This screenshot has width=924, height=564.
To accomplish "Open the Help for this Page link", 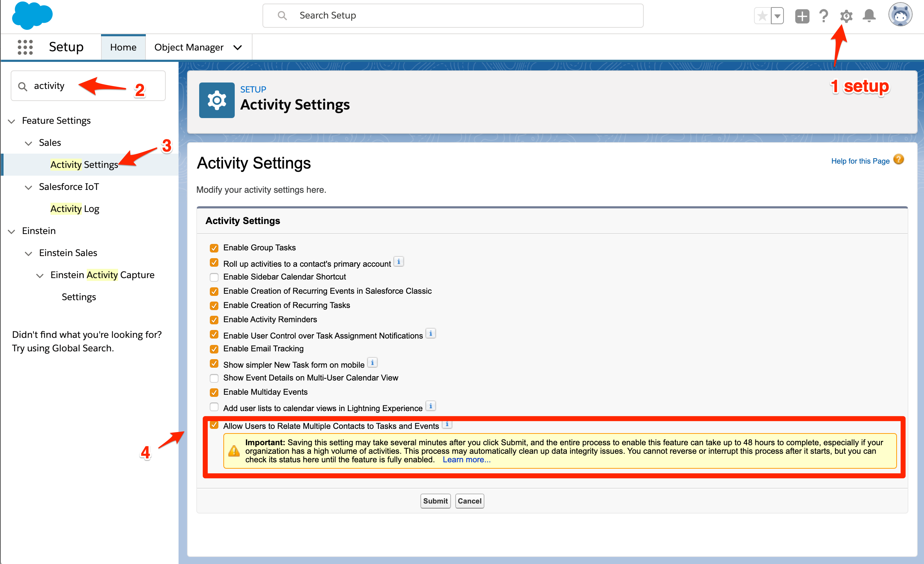I will [x=860, y=161].
